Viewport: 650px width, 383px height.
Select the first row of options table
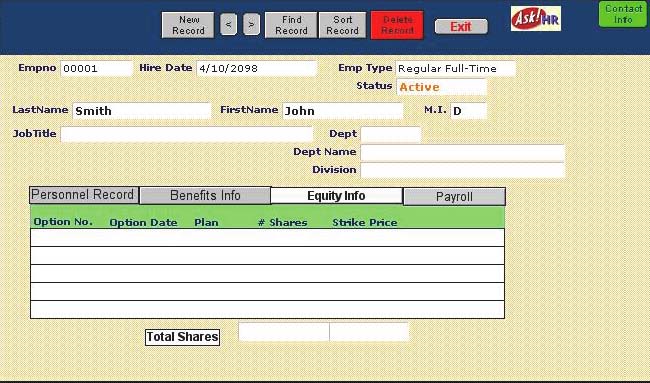(x=267, y=238)
